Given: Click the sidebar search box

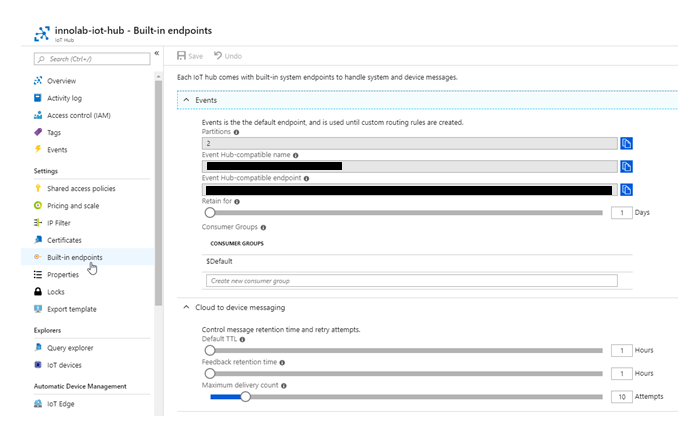Looking at the screenshot, I should click(x=92, y=59).
